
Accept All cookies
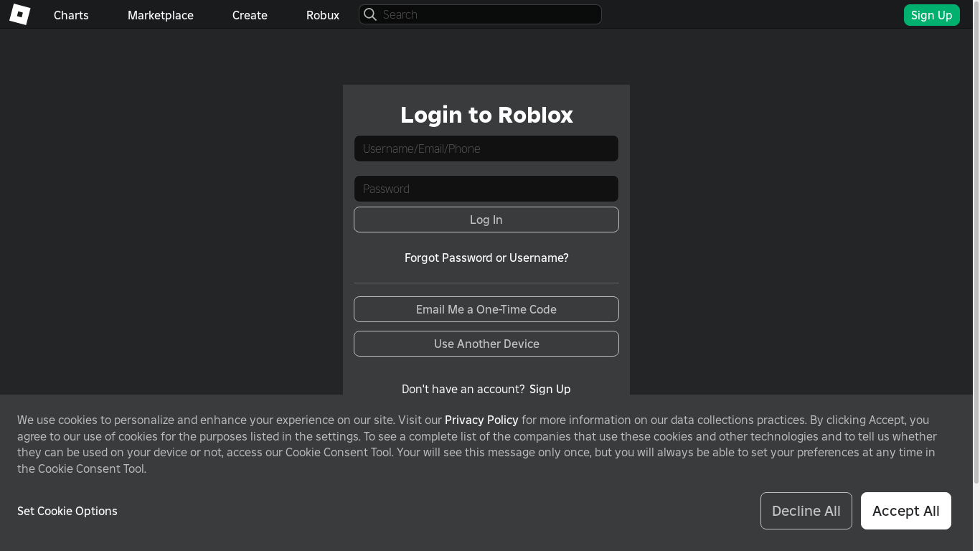coord(906,511)
